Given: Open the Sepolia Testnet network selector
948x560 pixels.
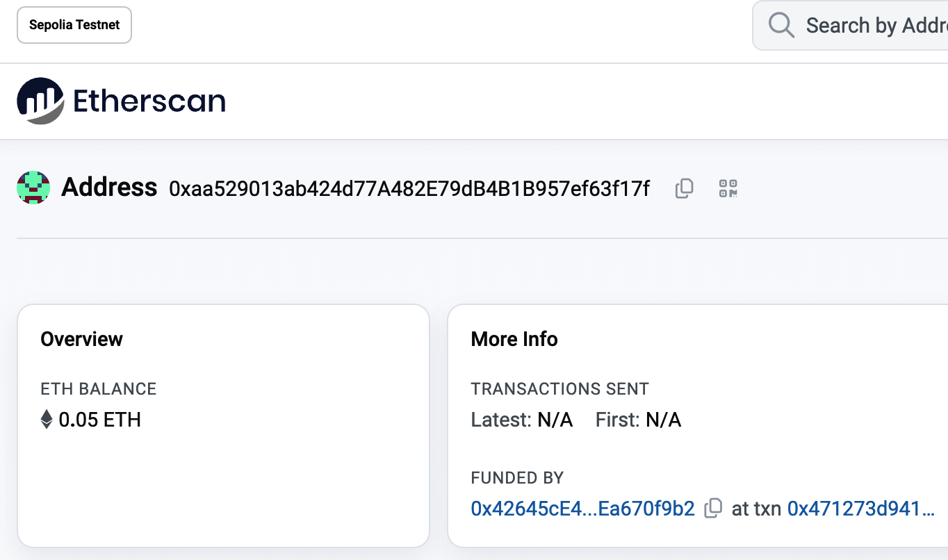Looking at the screenshot, I should point(74,25).
